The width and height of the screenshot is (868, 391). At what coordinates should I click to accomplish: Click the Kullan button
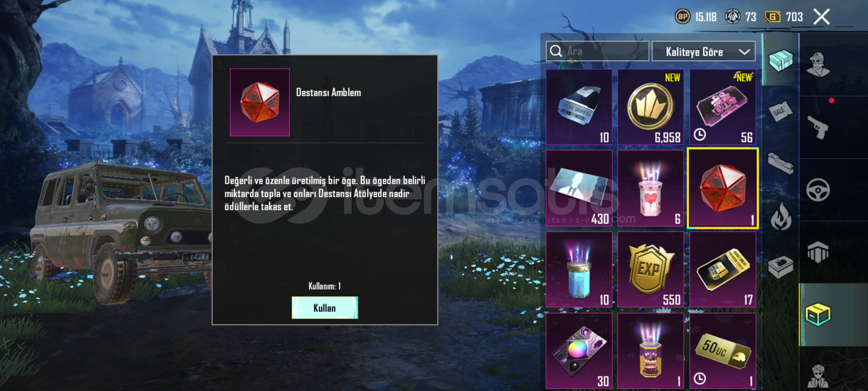pyautogui.click(x=325, y=308)
